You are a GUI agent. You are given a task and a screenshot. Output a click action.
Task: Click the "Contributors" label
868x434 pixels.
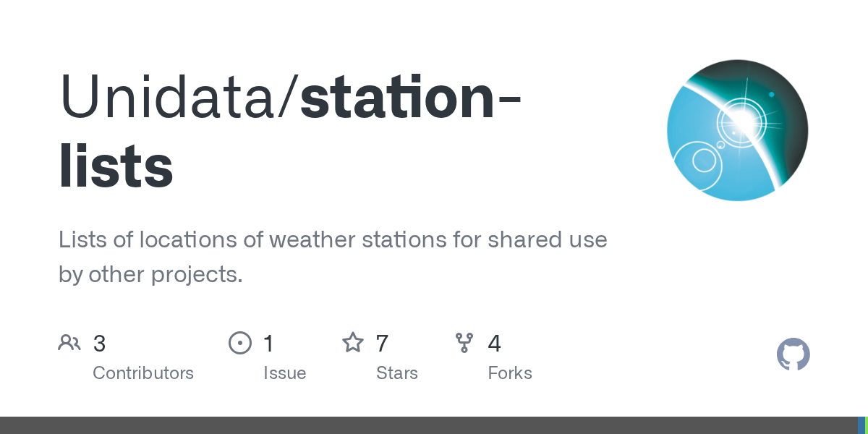(143, 373)
